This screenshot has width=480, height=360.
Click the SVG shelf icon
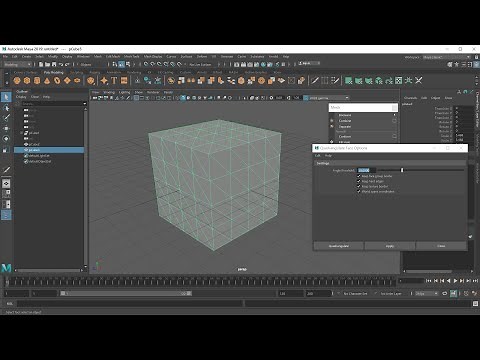(x=124, y=80)
